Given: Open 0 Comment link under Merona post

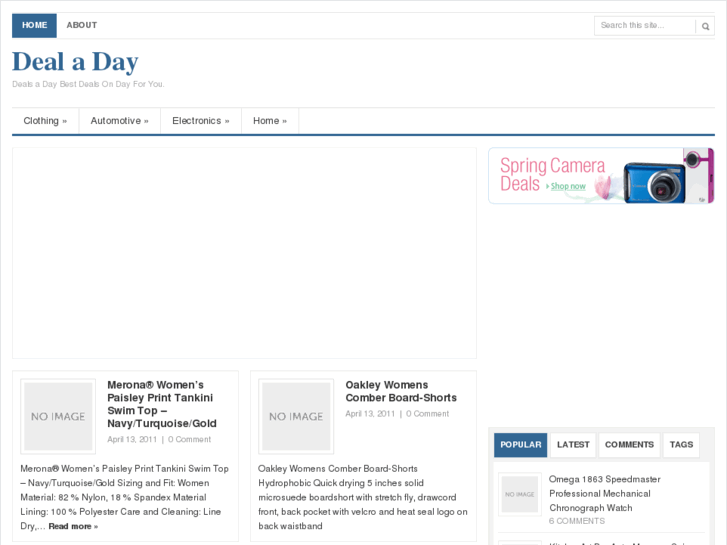Looking at the screenshot, I should click(189, 439).
